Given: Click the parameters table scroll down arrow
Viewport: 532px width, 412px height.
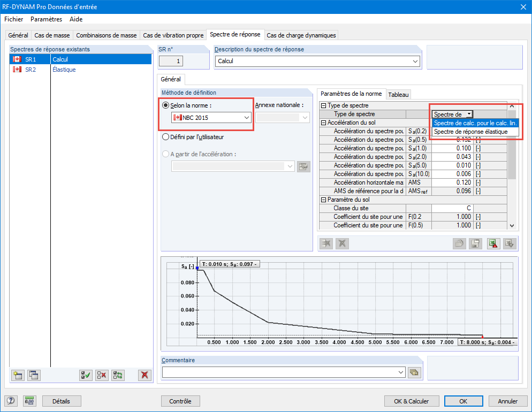Looking at the screenshot, I should click(512, 225).
